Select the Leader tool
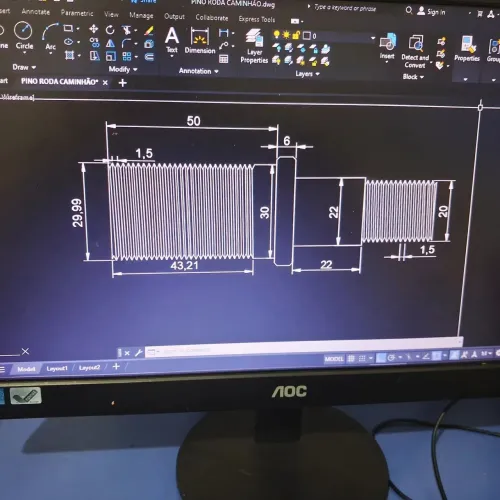The image size is (500, 500). pyautogui.click(x=224, y=45)
